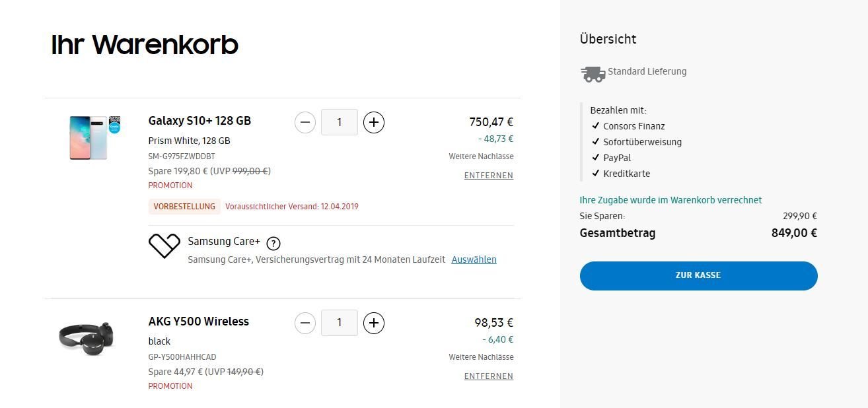Select Auswählen link for Samsung Care+
868x408 pixels.
point(474,259)
